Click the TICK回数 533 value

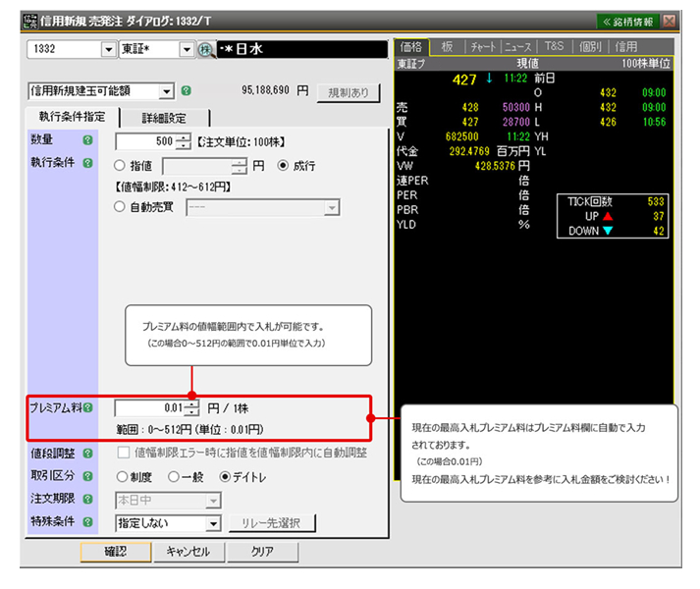[x=656, y=202]
